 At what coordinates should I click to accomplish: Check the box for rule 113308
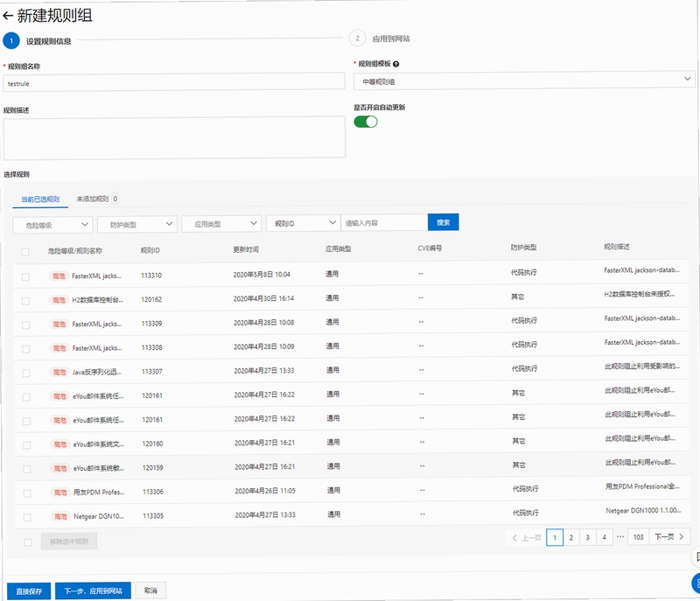click(26, 349)
